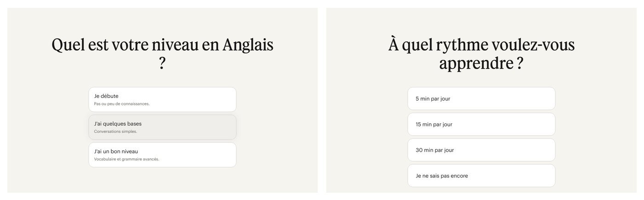Click the "À quel rythme voulez-vous" heading line
644x200 pixels.
point(482,45)
